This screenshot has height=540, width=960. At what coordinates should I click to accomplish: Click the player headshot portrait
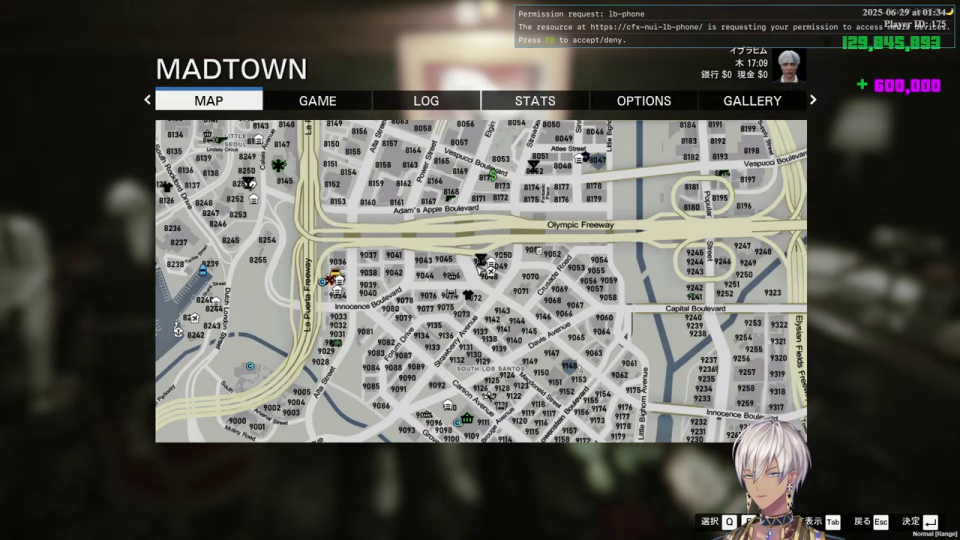tap(789, 66)
